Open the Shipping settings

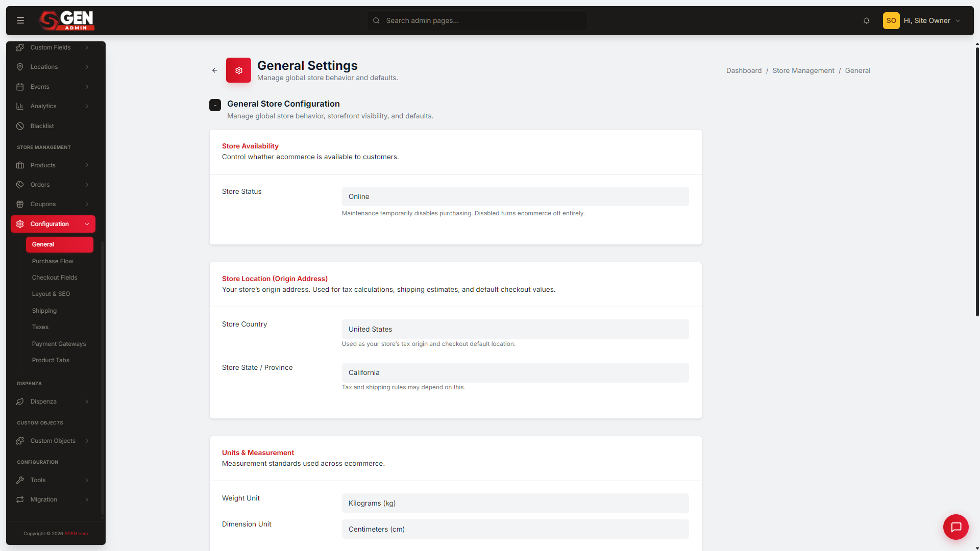pos(44,311)
